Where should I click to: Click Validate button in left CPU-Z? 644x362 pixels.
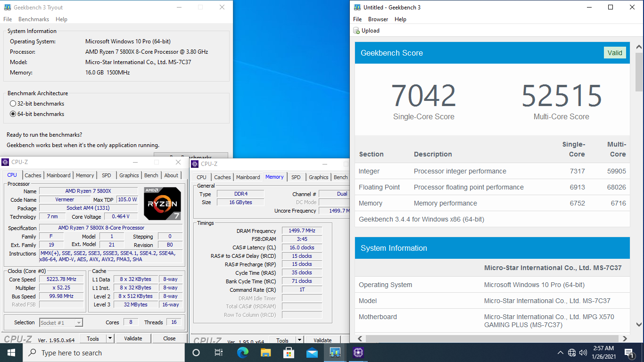point(133,338)
